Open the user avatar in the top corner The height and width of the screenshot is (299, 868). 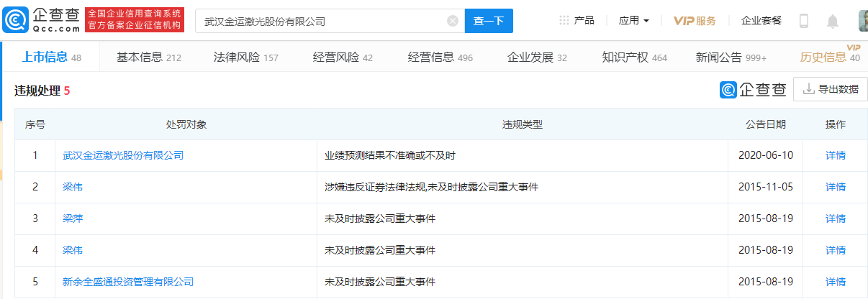point(863,21)
